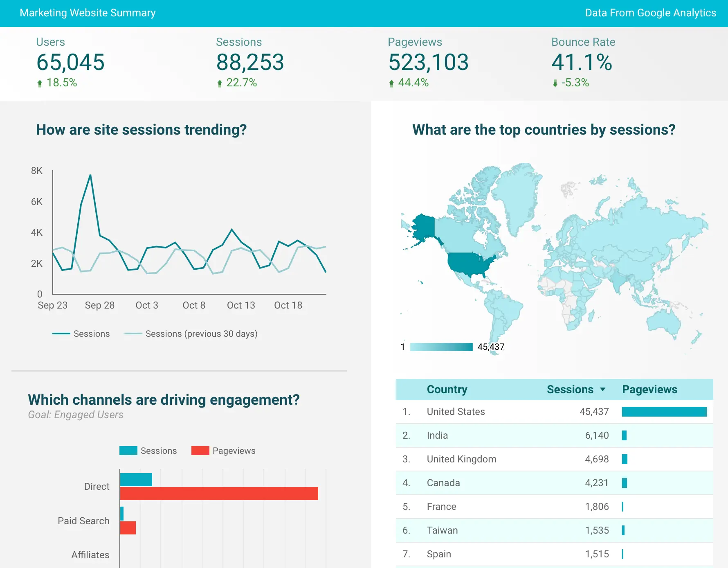Click the up arrow beside 22.7% Sessions change
The height and width of the screenshot is (568, 728).
click(220, 83)
